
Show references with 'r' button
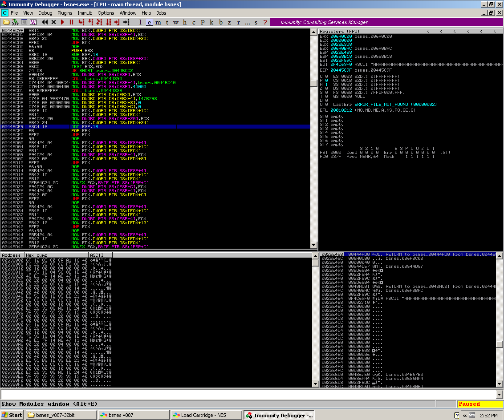pyautogui.click(x=239, y=22)
